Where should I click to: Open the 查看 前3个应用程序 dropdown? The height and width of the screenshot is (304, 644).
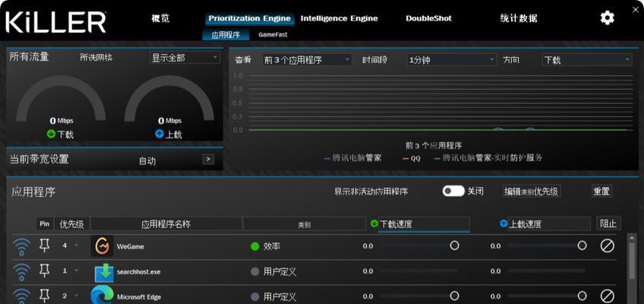click(x=307, y=60)
